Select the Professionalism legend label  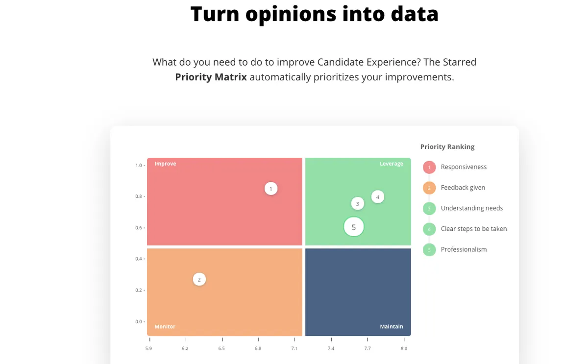464,249
